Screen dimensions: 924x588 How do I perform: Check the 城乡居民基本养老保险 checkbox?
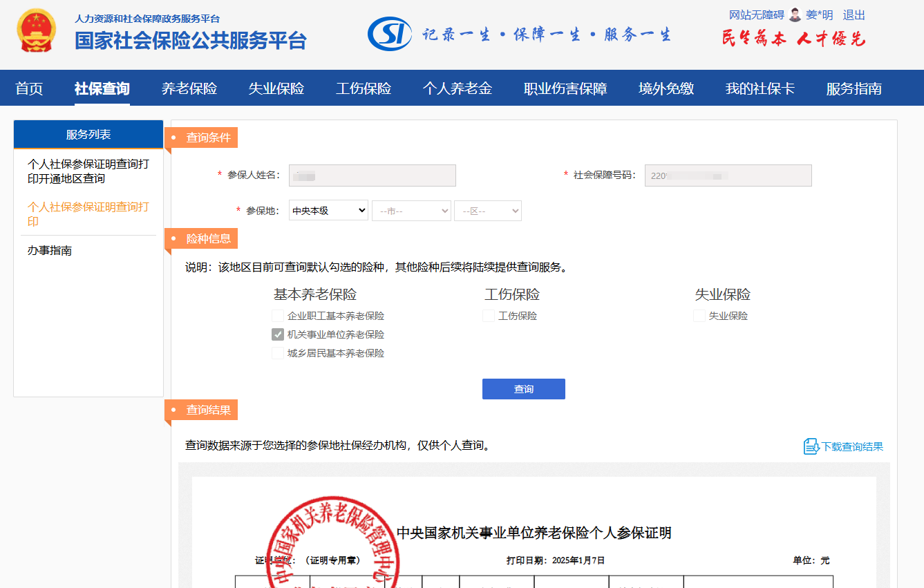278,353
